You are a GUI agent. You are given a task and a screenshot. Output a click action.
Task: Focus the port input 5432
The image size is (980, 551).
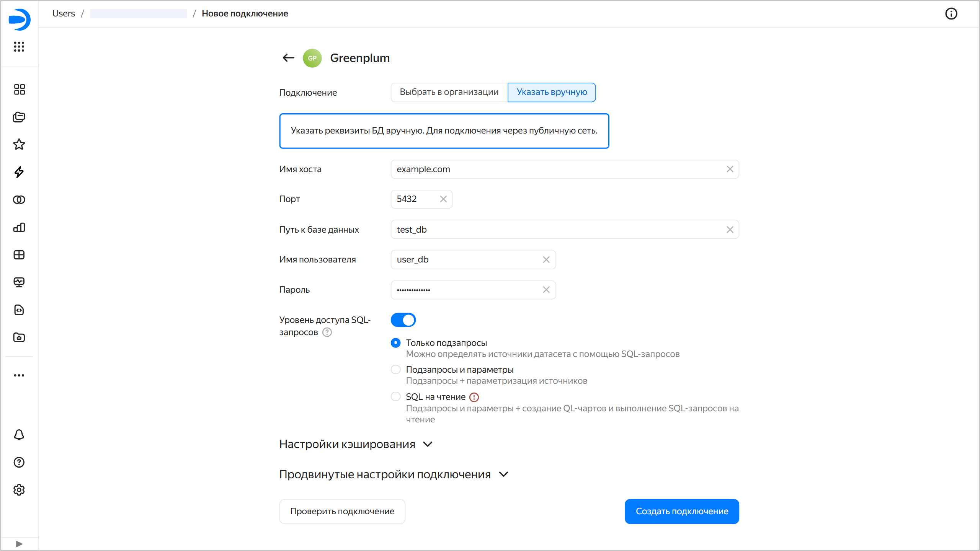click(421, 199)
